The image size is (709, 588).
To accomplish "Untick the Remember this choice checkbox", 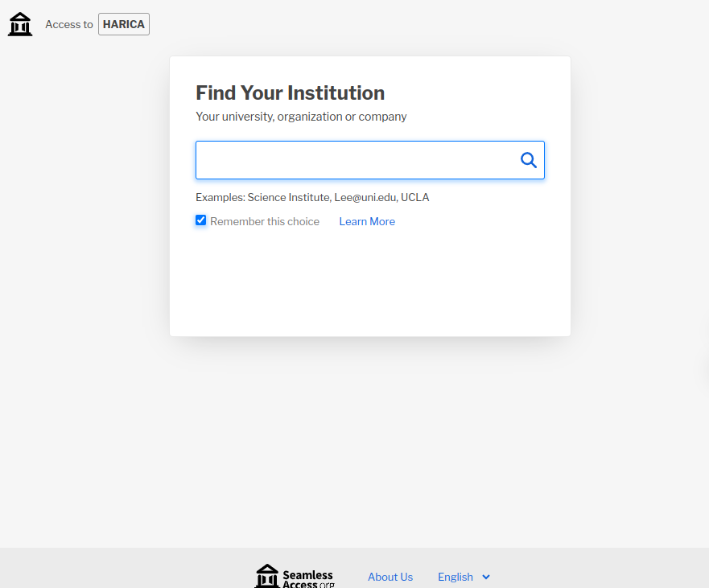I will [201, 220].
